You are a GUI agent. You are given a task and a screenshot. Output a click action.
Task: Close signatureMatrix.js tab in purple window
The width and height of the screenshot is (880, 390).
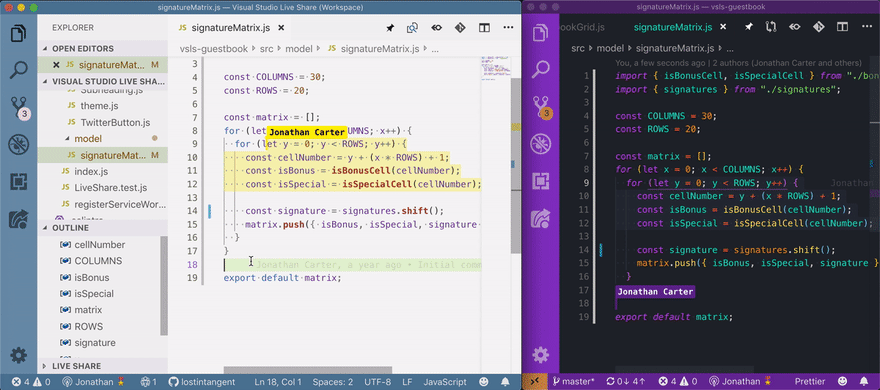click(x=723, y=27)
